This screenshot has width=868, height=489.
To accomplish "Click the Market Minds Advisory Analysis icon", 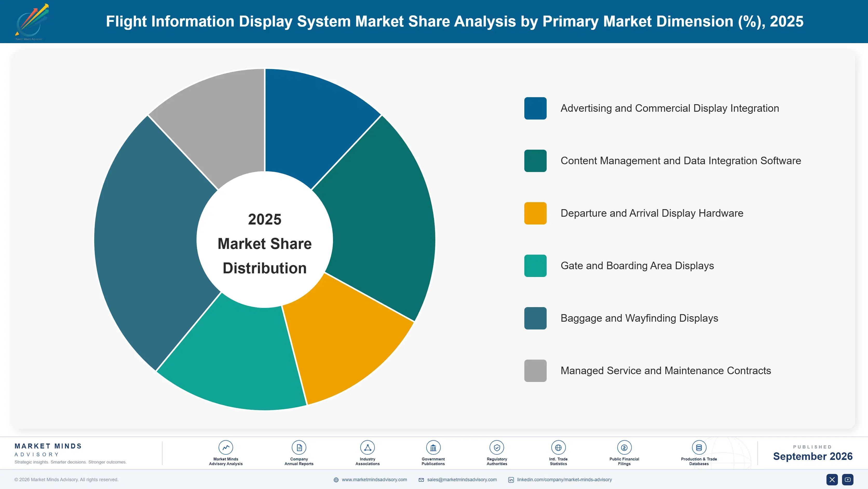I will [x=225, y=447].
